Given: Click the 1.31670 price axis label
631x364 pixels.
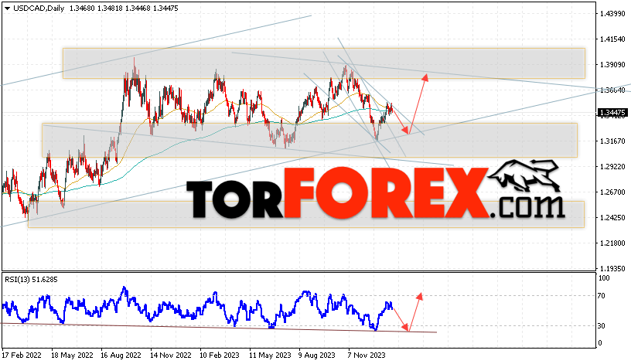Looking at the screenshot, I should click(612, 141).
